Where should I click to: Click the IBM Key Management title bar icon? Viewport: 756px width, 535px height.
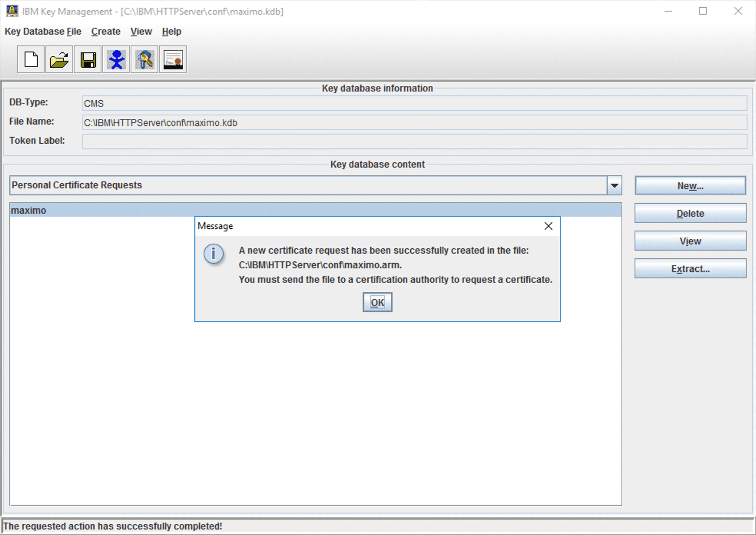pyautogui.click(x=12, y=11)
